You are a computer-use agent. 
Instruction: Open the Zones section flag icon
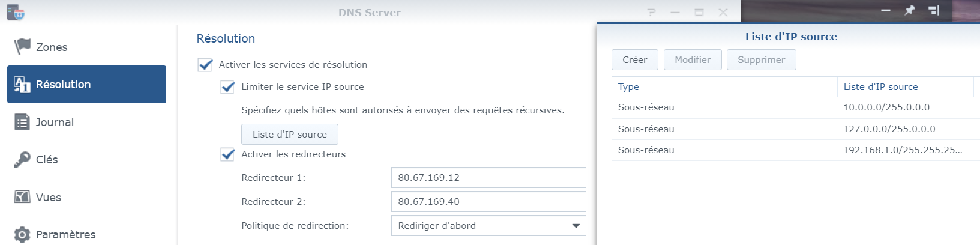pos(22,46)
